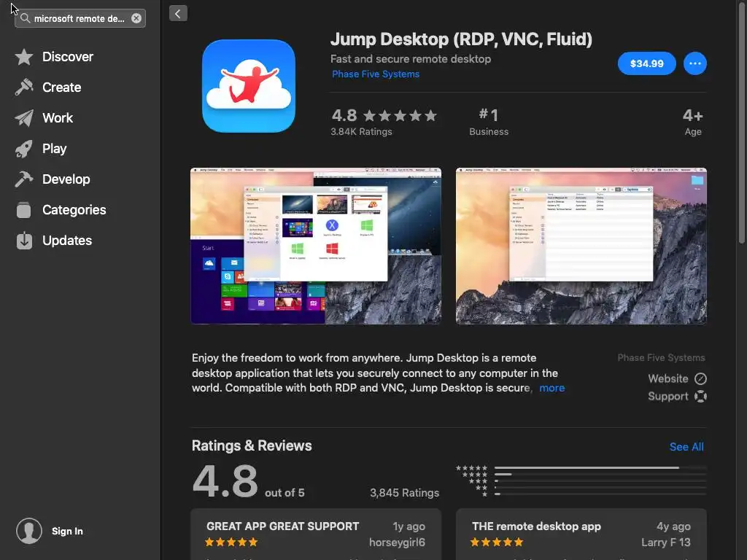This screenshot has width=747, height=560.
Task: Expand description with the more link
Action: pos(551,388)
